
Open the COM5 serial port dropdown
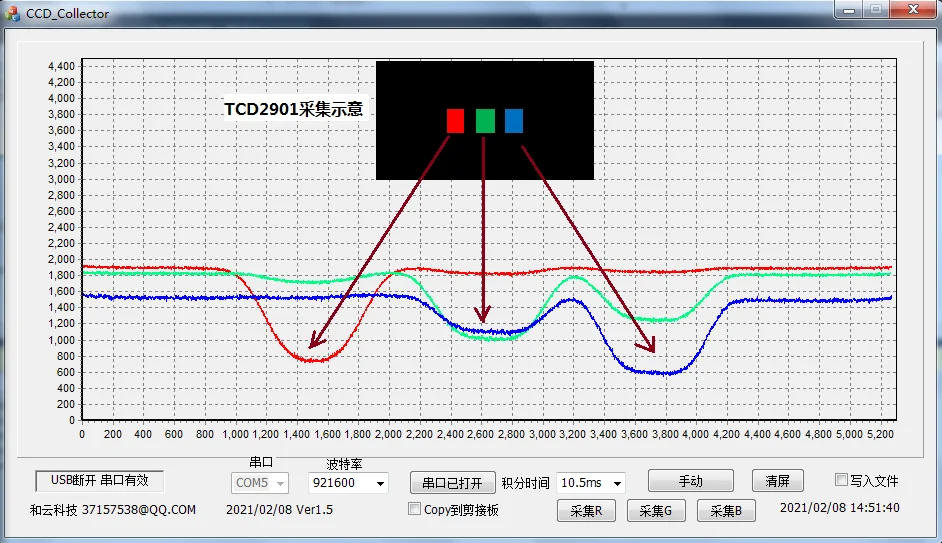point(260,483)
